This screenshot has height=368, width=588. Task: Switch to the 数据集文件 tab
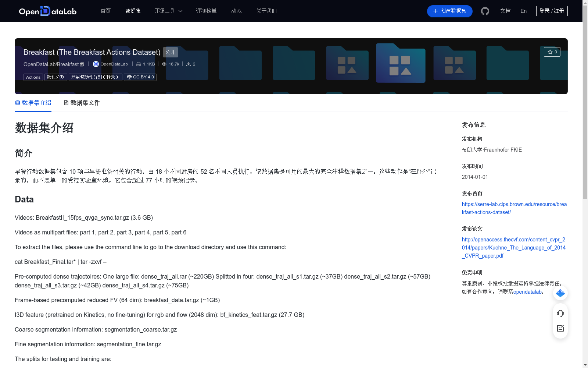(82, 103)
